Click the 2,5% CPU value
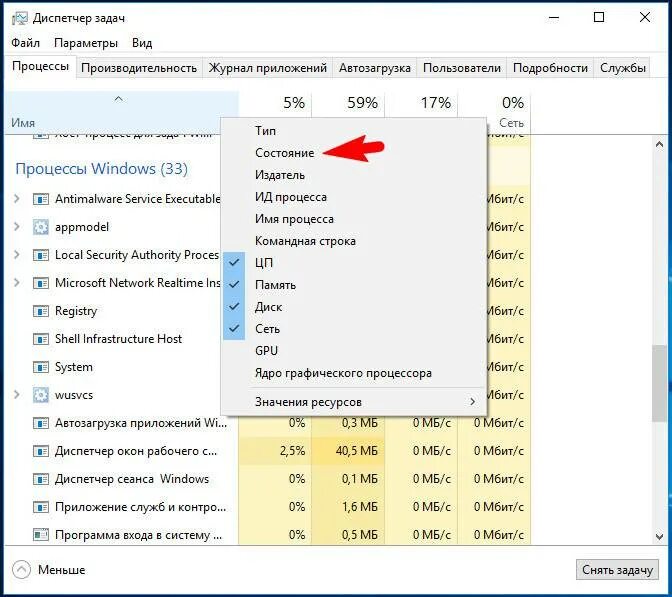 (x=292, y=451)
